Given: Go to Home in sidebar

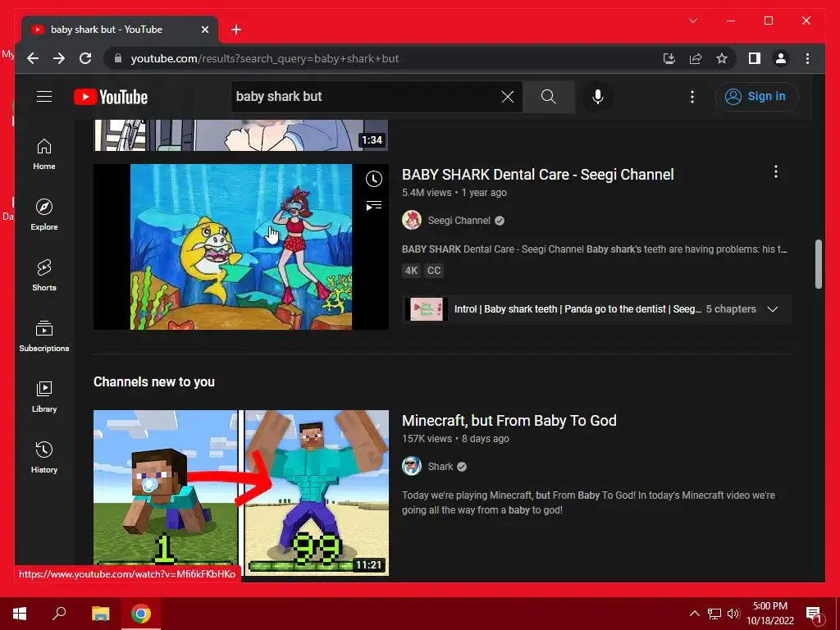Looking at the screenshot, I should [44, 154].
